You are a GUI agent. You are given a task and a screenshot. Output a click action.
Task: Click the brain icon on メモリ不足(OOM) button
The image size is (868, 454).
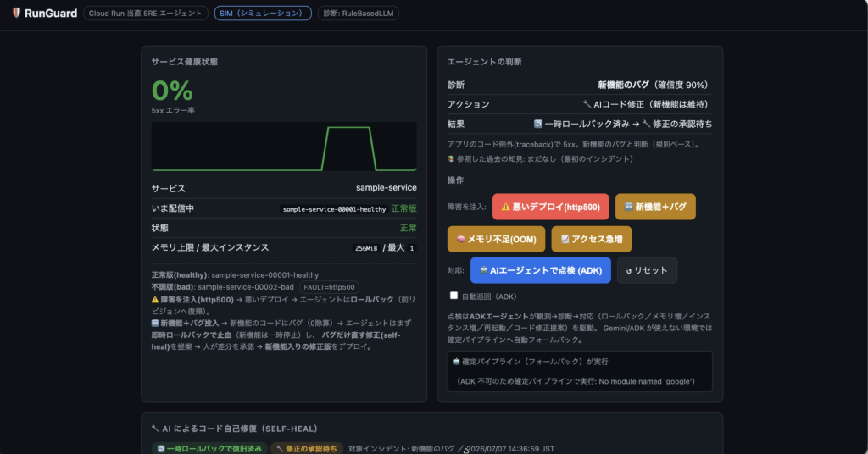coord(460,239)
